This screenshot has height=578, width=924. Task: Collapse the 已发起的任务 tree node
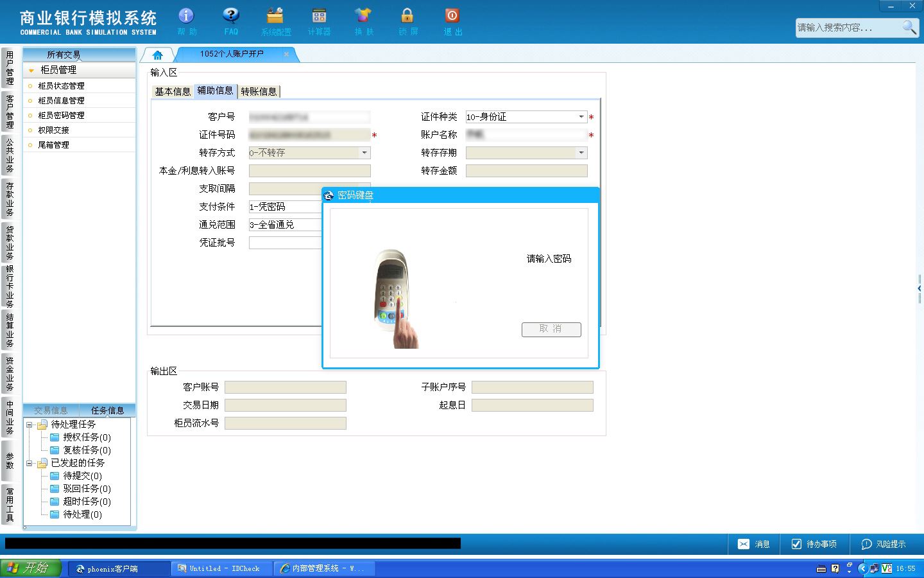[x=29, y=463]
